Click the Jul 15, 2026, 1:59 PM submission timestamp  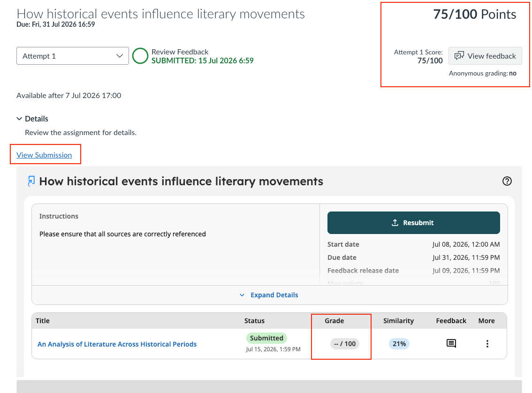pos(273,349)
